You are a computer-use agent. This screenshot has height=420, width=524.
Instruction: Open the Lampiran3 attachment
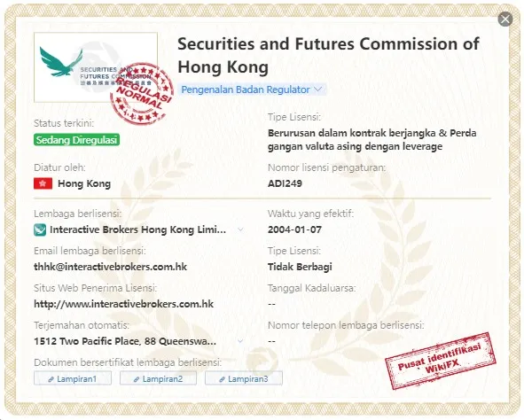point(244,378)
